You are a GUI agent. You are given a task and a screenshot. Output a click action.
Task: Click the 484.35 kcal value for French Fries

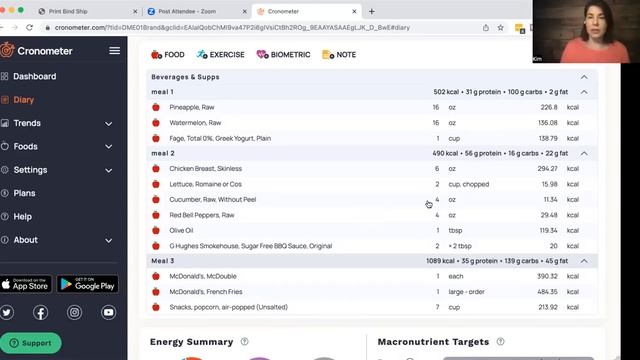(547, 292)
